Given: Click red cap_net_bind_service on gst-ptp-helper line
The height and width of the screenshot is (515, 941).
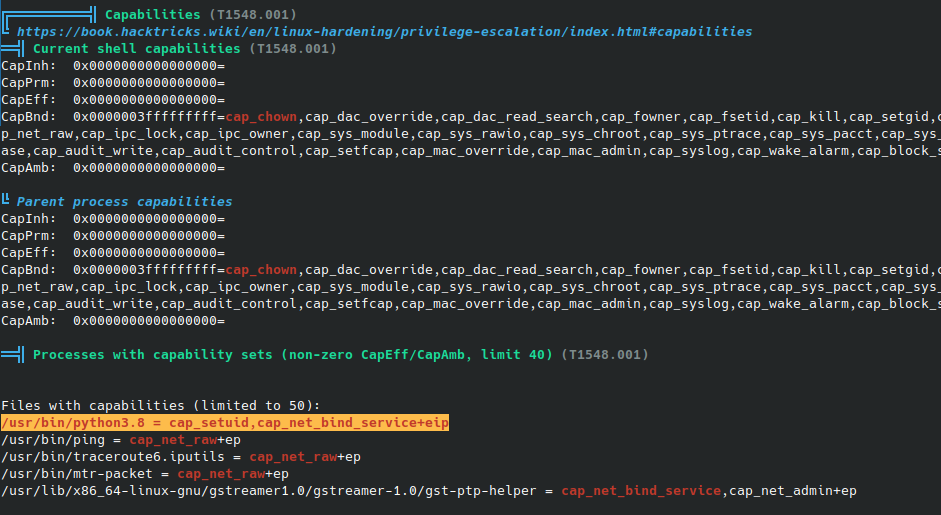Looking at the screenshot, I should tap(641, 491).
